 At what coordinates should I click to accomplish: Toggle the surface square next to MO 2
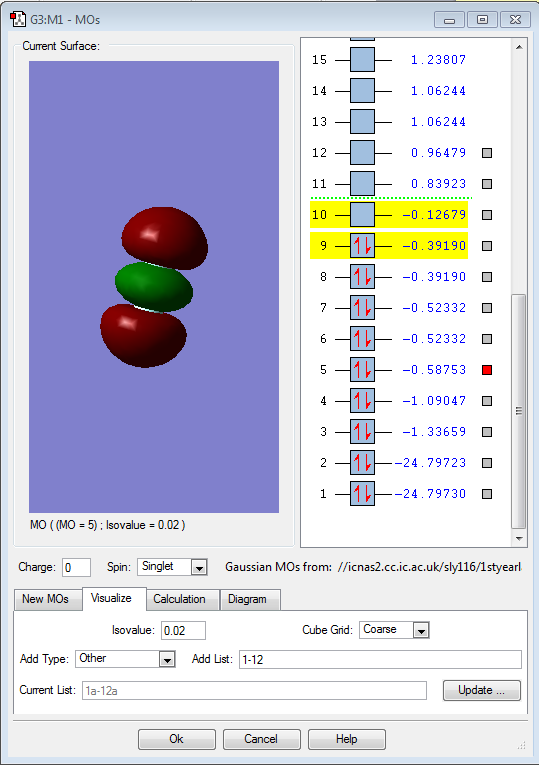[x=487, y=463]
